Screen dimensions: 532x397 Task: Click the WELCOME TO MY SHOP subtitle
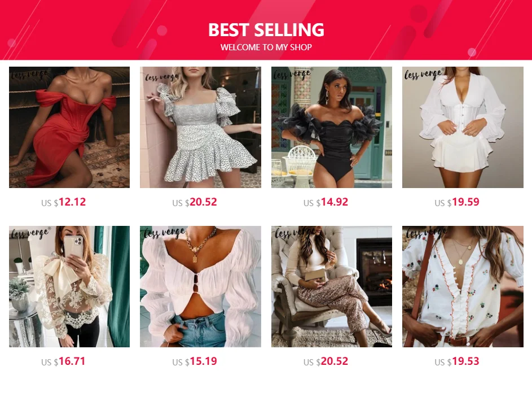click(266, 47)
